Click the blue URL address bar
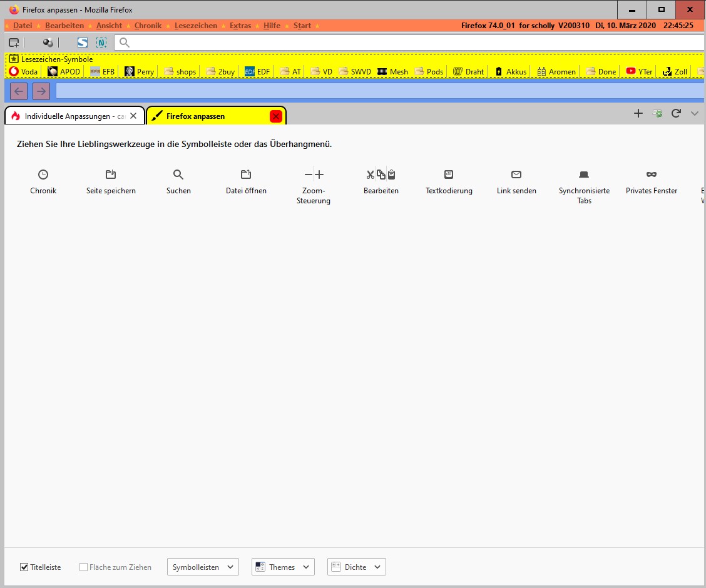Image resolution: width=706 pixels, height=588 pixels. pos(379,91)
